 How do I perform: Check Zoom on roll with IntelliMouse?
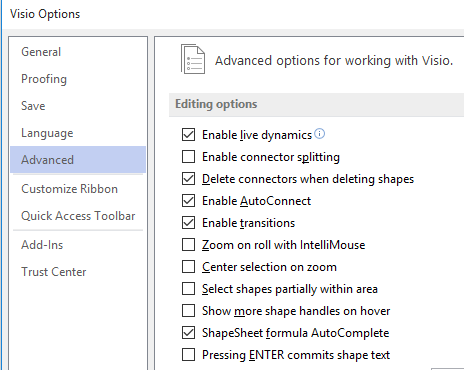[188, 245]
